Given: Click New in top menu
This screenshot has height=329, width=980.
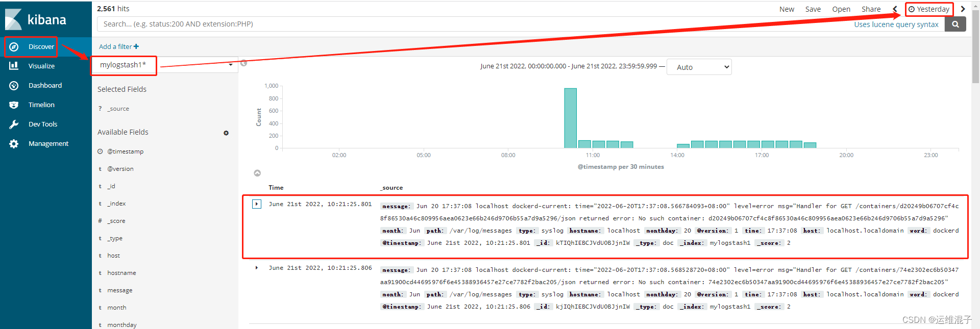Looking at the screenshot, I should [787, 9].
